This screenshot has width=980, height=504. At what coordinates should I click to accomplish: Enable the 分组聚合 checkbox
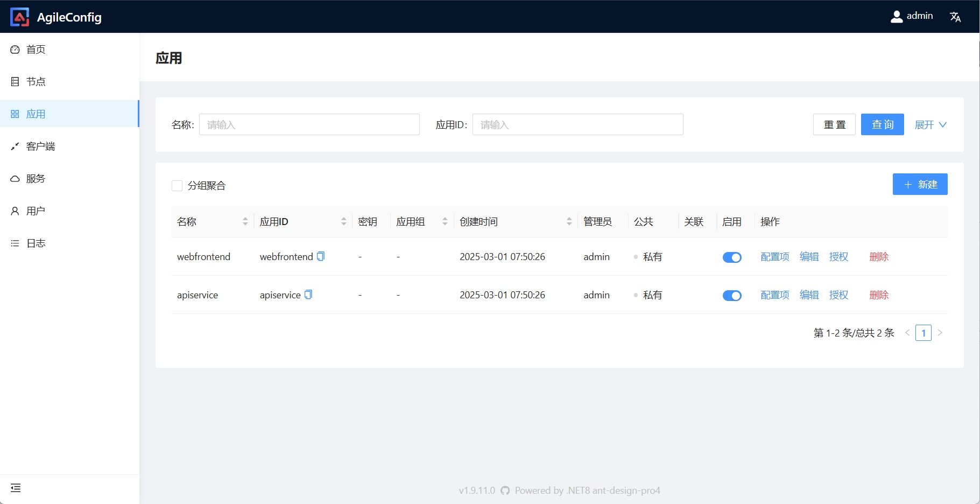pos(177,186)
